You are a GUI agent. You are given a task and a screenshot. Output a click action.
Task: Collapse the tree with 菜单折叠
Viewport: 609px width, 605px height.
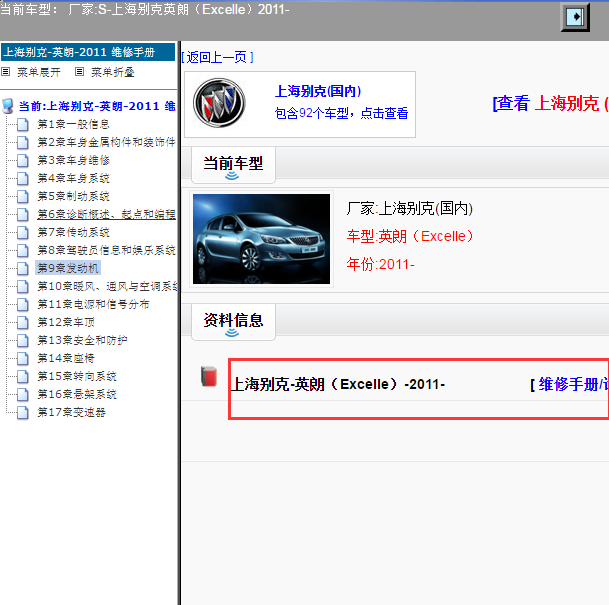pyautogui.click(x=113, y=72)
